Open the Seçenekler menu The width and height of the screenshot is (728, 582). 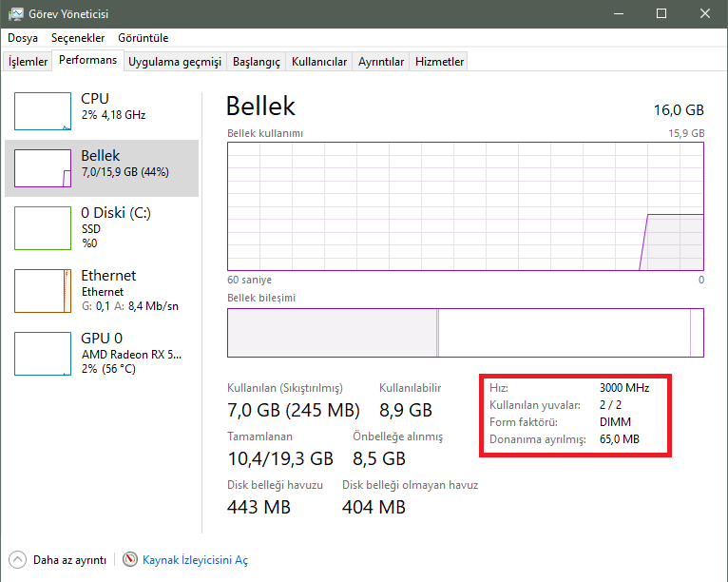(78, 38)
